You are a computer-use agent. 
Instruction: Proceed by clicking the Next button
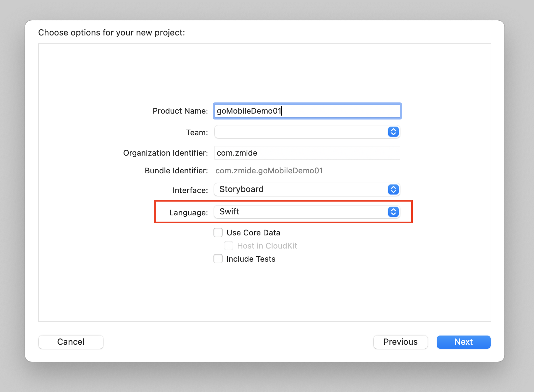[463, 342]
